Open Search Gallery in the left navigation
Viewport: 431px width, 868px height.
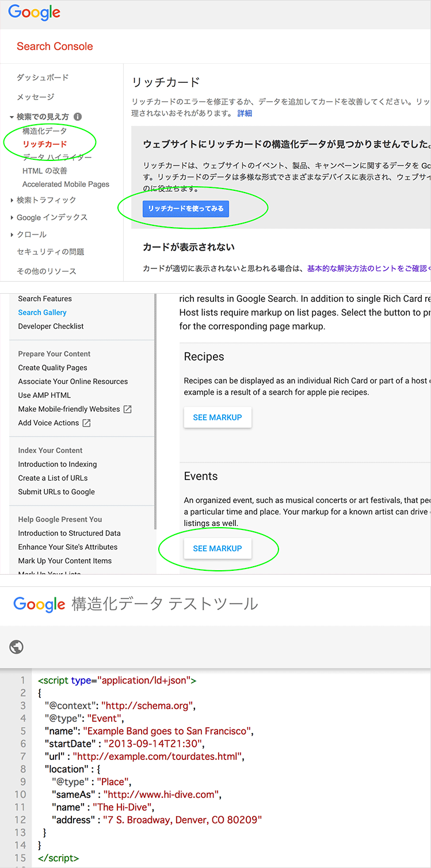pos(42,313)
